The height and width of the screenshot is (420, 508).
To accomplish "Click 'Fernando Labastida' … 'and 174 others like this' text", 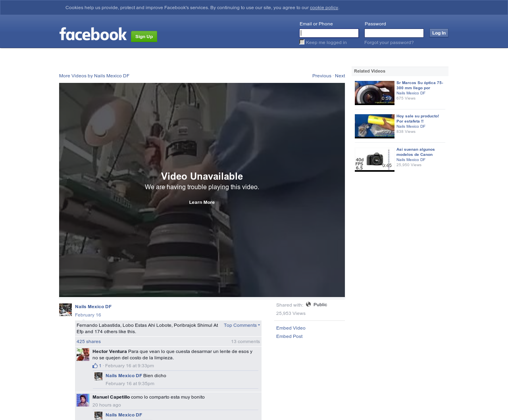I will (x=147, y=328).
